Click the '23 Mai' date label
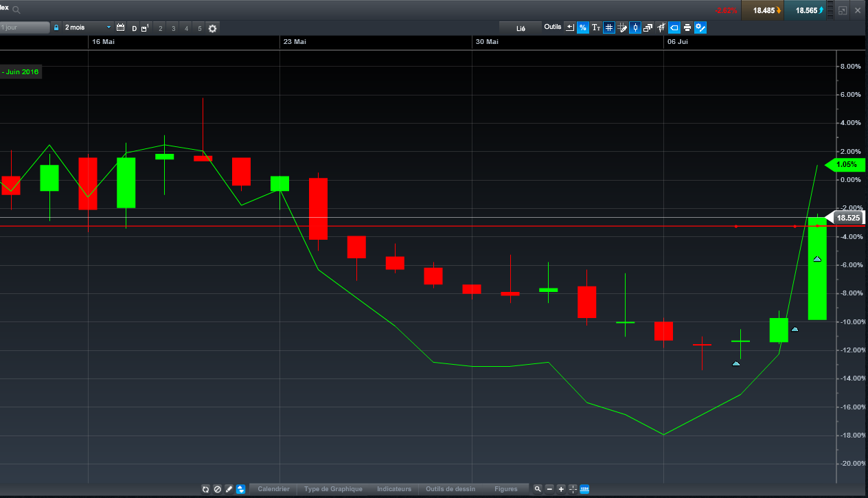868x498 pixels. tap(295, 42)
